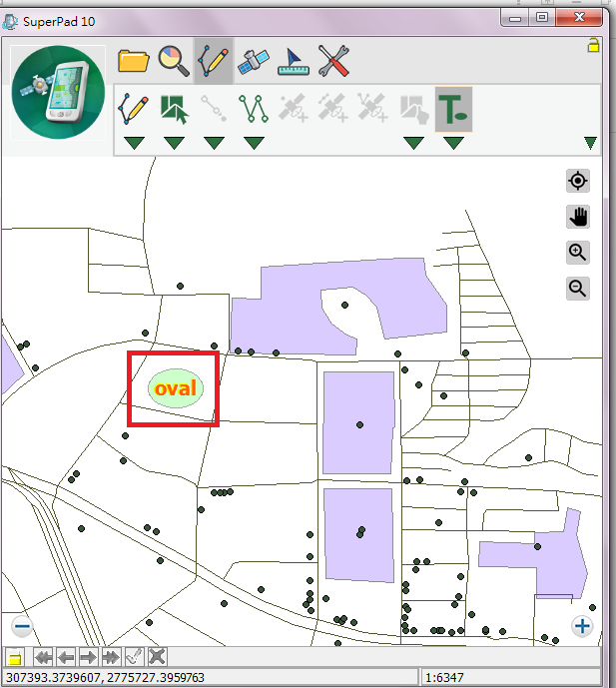Viewport: 616px width, 688px height.
Task: Activate the pan hand tool
Action: (578, 217)
